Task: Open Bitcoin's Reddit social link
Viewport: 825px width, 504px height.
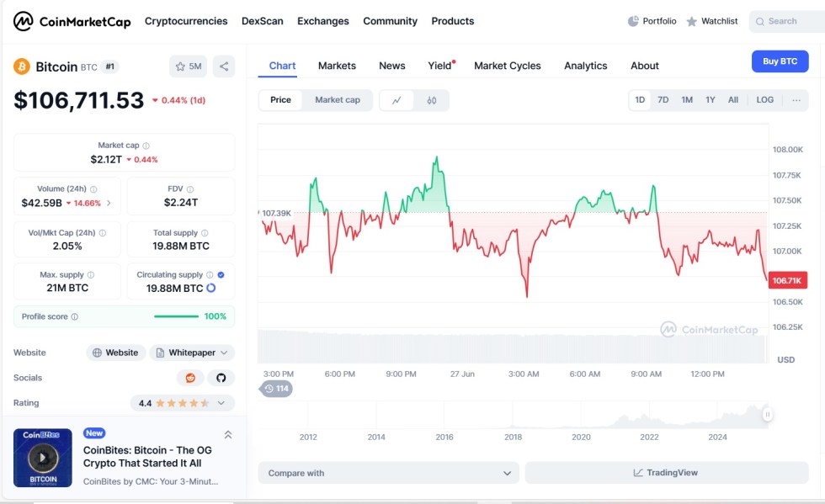Action: pyautogui.click(x=190, y=378)
